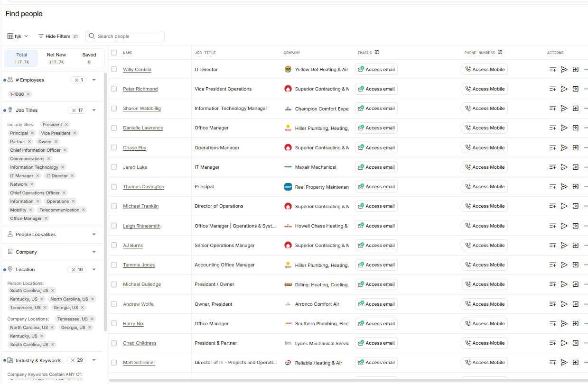Open Michael Gulledge's profile link

[142, 284]
